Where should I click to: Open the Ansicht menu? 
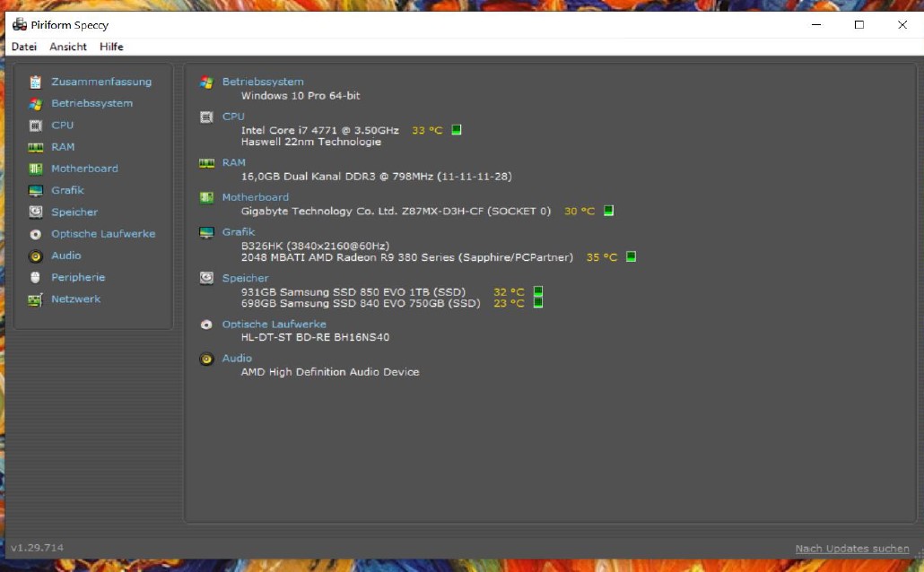coord(68,47)
